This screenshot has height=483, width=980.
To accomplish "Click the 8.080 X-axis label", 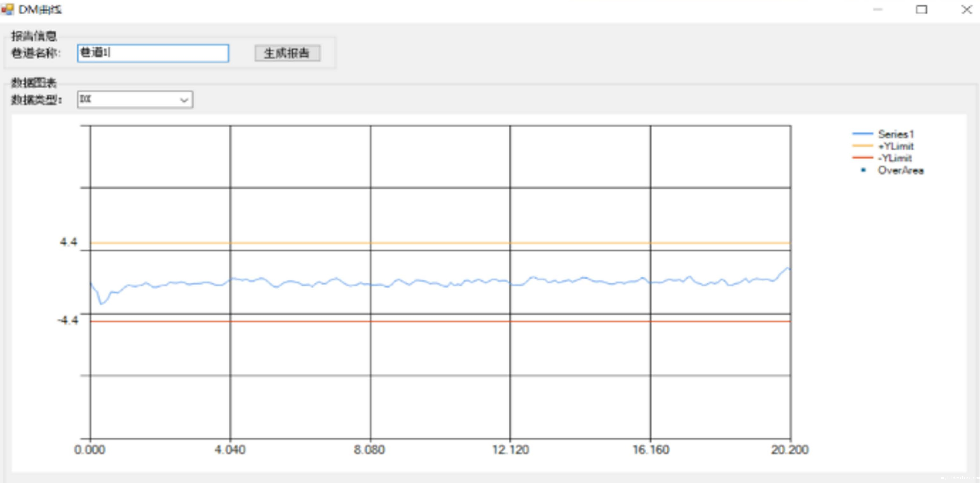I will (369, 450).
